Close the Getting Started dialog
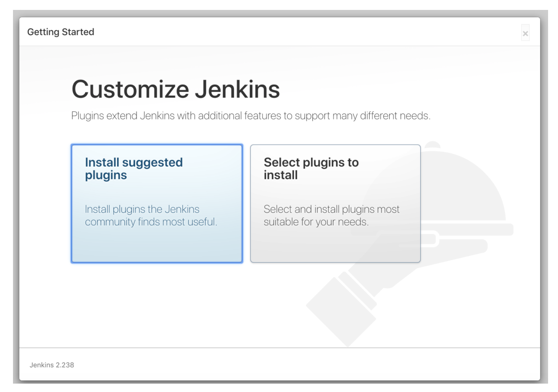Screen dimensions: 558x392 tap(525, 34)
